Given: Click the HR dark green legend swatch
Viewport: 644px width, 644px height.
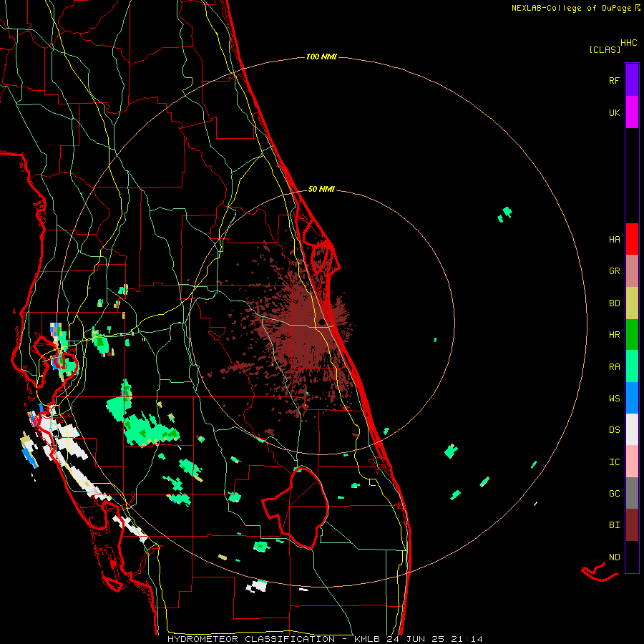Looking at the screenshot, I should pyautogui.click(x=632, y=335).
